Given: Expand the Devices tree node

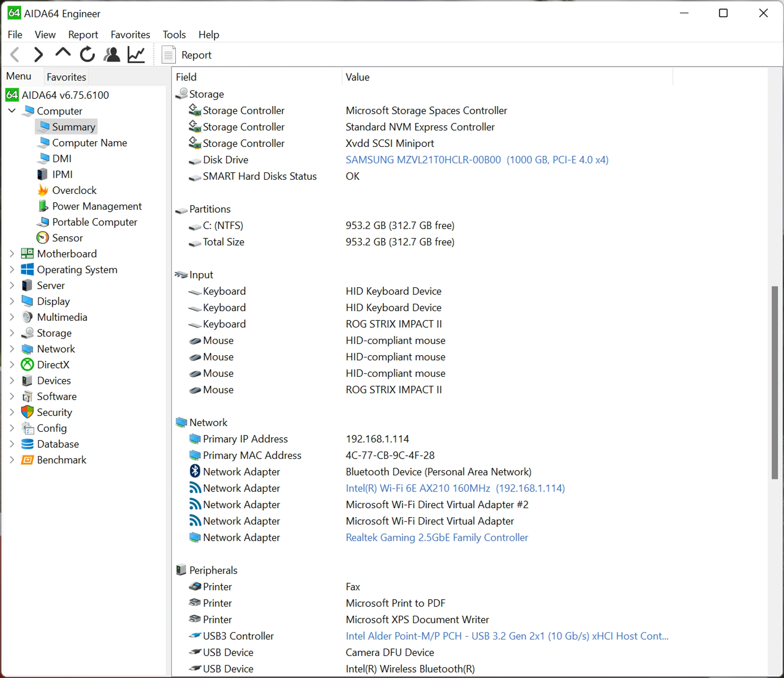Looking at the screenshot, I should (12, 380).
